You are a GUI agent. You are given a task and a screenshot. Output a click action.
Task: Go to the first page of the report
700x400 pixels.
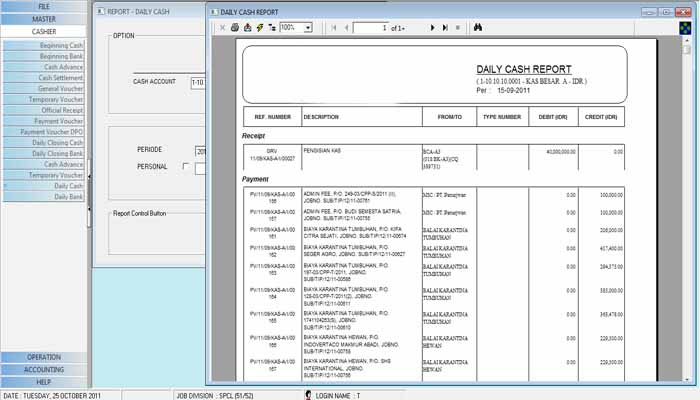tap(333, 28)
